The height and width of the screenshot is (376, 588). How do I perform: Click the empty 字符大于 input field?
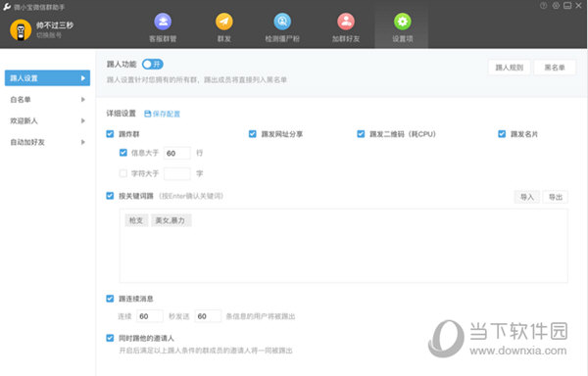pyautogui.click(x=177, y=173)
